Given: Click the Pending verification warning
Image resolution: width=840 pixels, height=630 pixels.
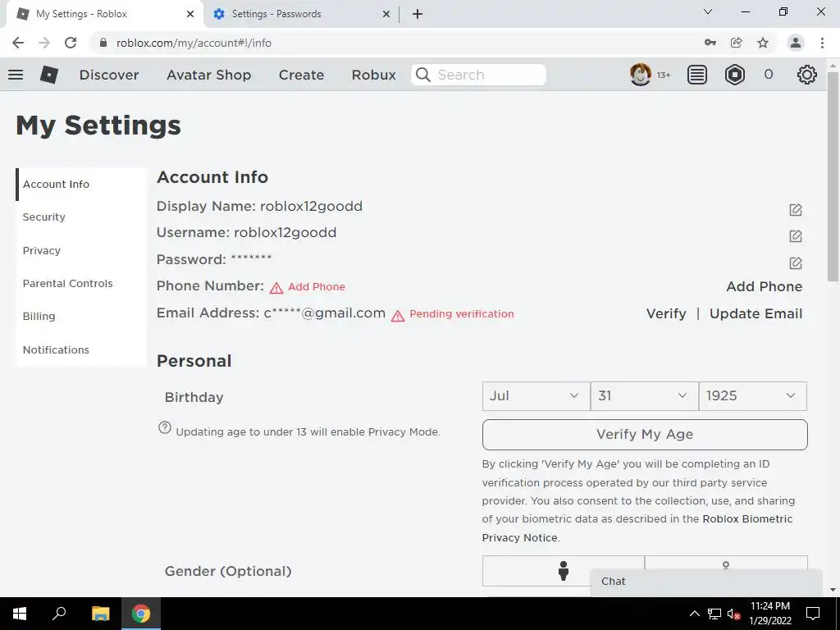Looking at the screenshot, I should click(461, 314).
